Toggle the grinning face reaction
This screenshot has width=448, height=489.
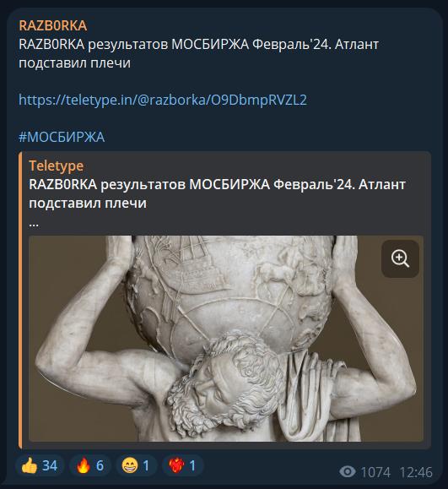tap(136, 465)
